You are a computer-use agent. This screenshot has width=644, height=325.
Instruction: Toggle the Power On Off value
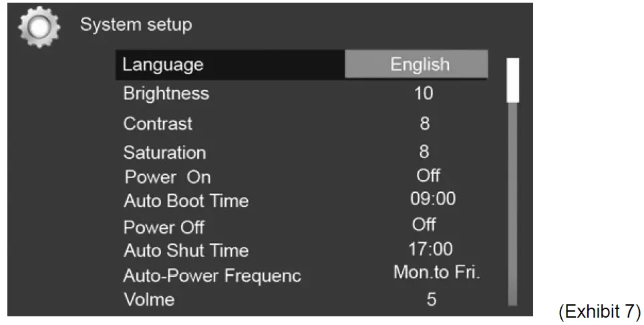pyautogui.click(x=428, y=176)
